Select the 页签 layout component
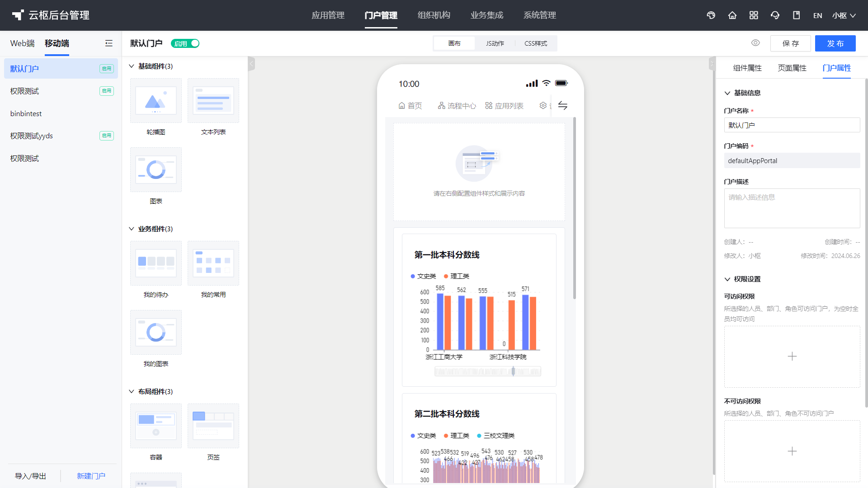 213,426
